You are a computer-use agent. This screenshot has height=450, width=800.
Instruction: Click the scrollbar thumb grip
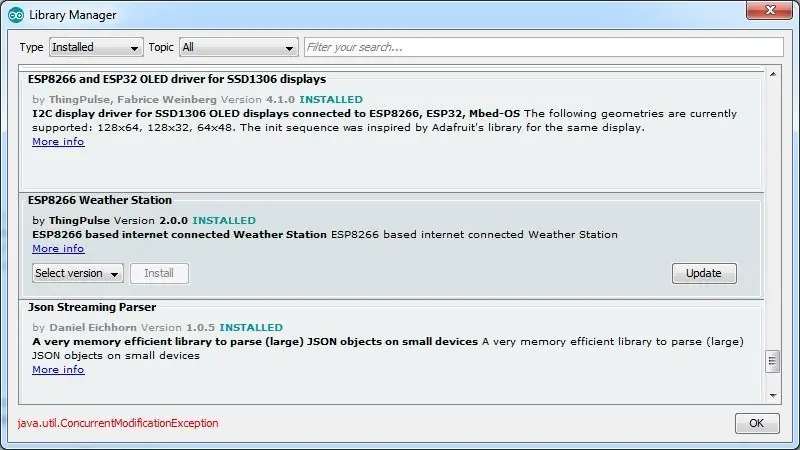[x=772, y=361]
